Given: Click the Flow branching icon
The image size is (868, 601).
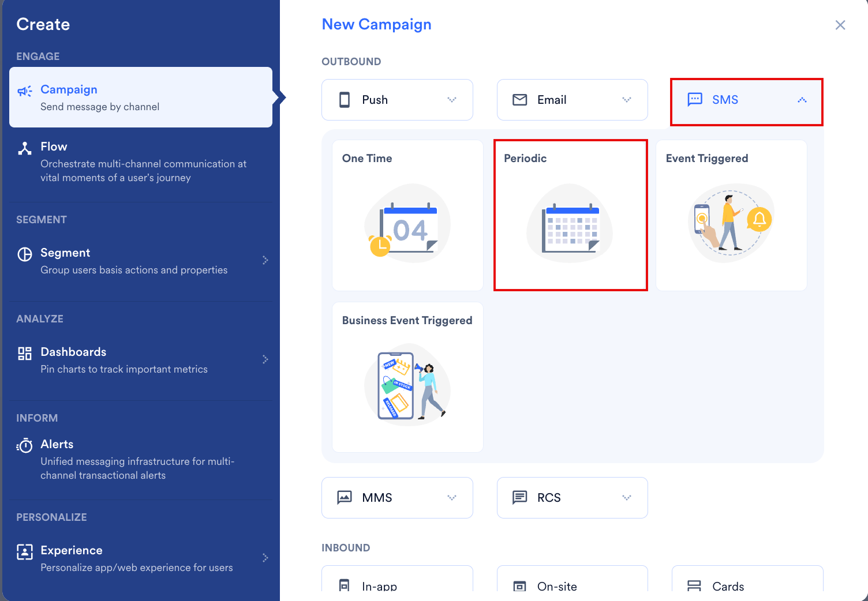Looking at the screenshot, I should (x=25, y=148).
